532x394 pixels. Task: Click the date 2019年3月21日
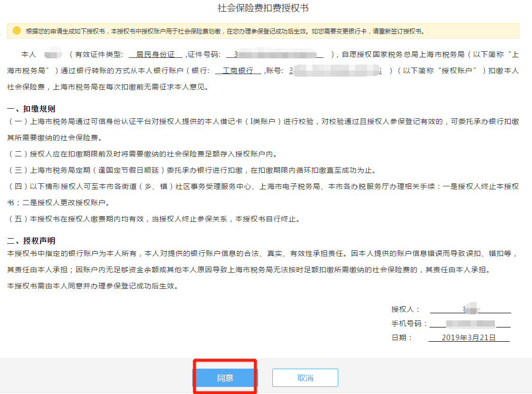[469, 337]
